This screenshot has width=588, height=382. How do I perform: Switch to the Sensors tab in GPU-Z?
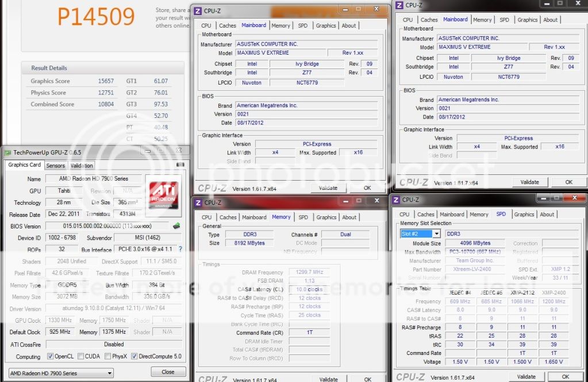tap(56, 166)
